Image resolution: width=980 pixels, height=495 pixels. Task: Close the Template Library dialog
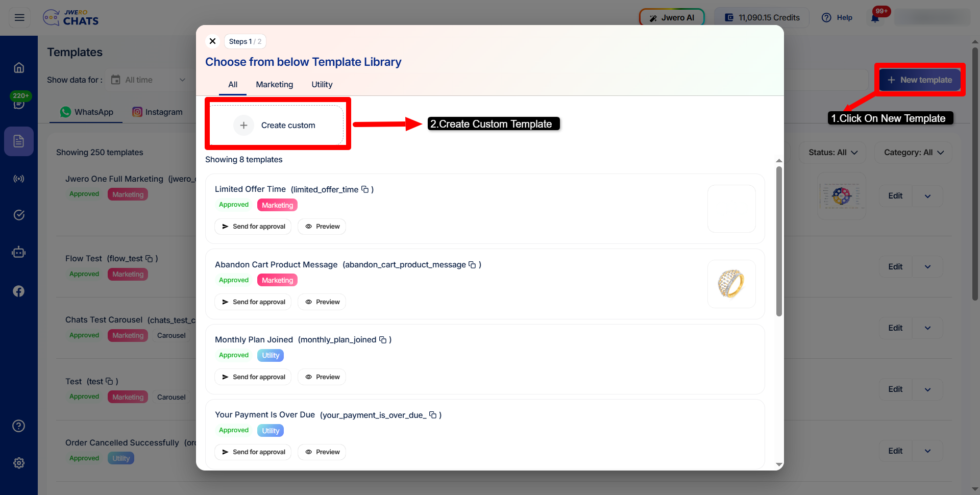(213, 41)
